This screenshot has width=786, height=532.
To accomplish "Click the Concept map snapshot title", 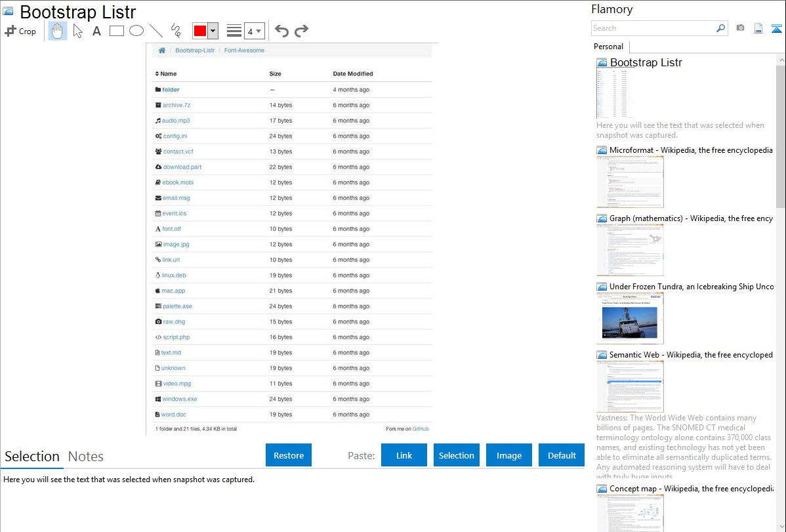I will [x=692, y=488].
